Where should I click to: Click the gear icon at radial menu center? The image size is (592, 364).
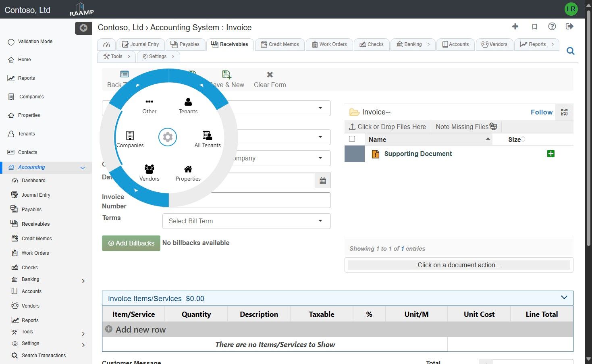coord(168,137)
